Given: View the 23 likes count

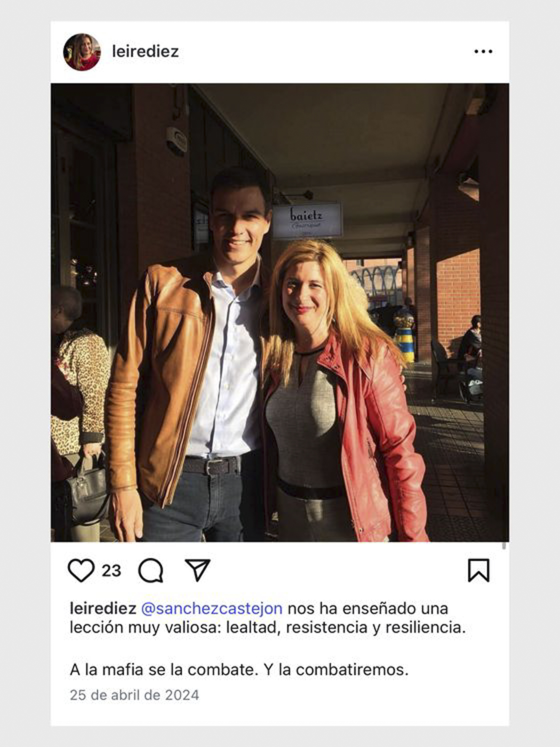Looking at the screenshot, I should click(x=111, y=571).
